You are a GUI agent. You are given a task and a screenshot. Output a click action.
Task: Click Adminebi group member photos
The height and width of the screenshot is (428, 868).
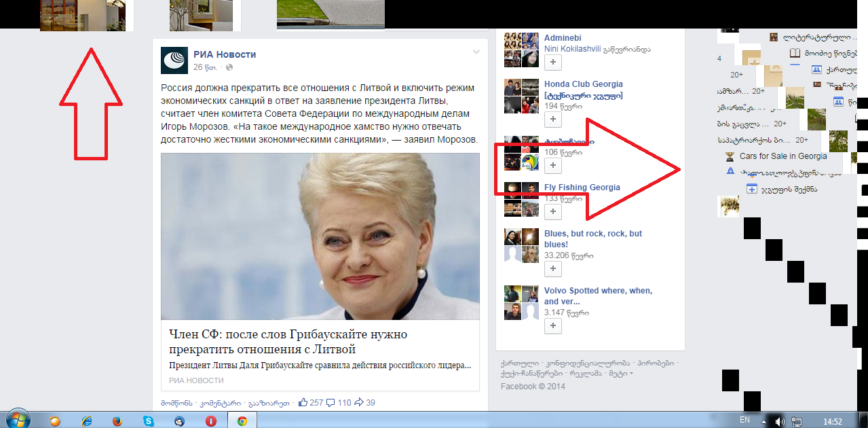coord(522,50)
